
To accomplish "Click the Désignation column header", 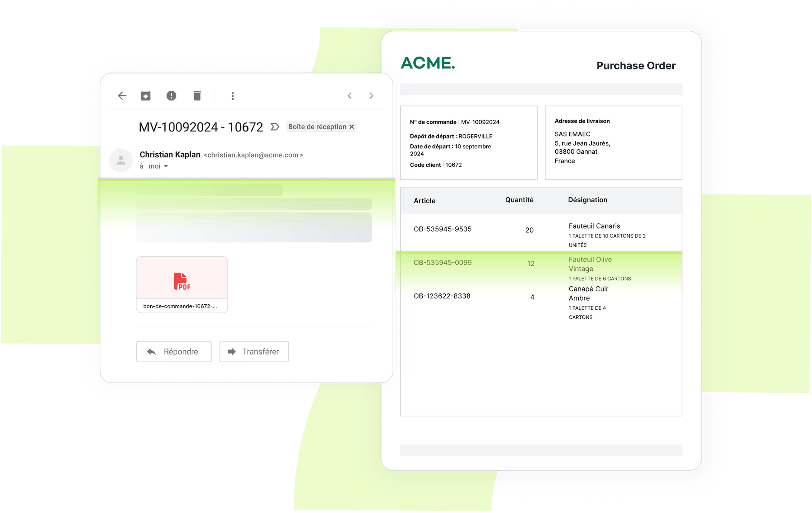I will click(x=588, y=200).
